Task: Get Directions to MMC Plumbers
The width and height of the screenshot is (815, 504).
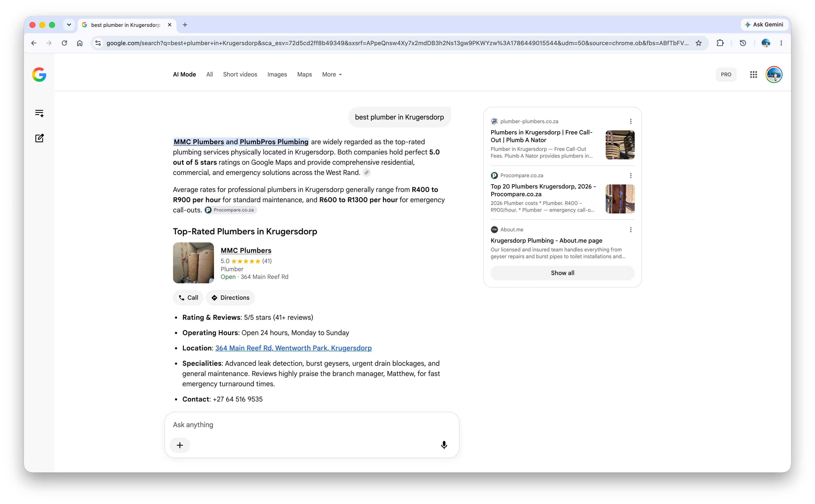Action: point(230,297)
